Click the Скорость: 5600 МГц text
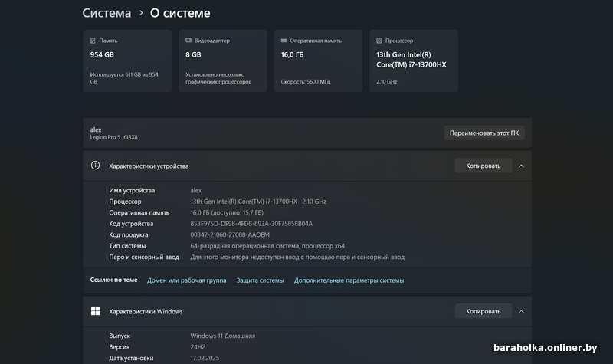The image size is (613, 364). [x=306, y=82]
